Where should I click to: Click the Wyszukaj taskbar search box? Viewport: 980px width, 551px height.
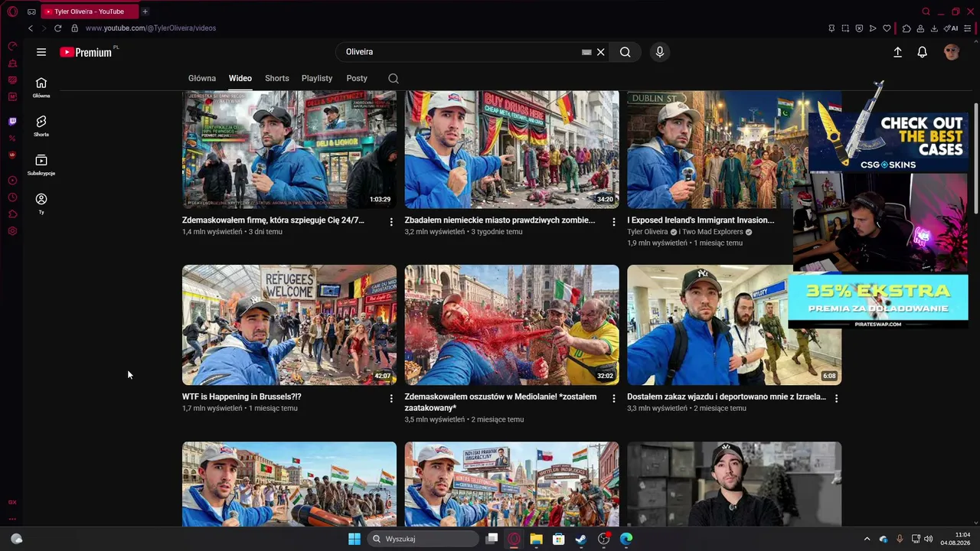pyautogui.click(x=422, y=539)
